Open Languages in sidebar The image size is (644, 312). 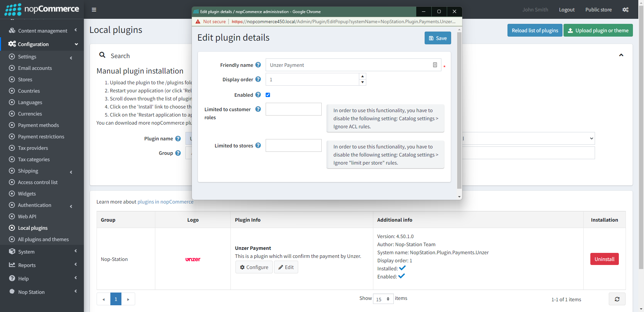[x=30, y=102]
